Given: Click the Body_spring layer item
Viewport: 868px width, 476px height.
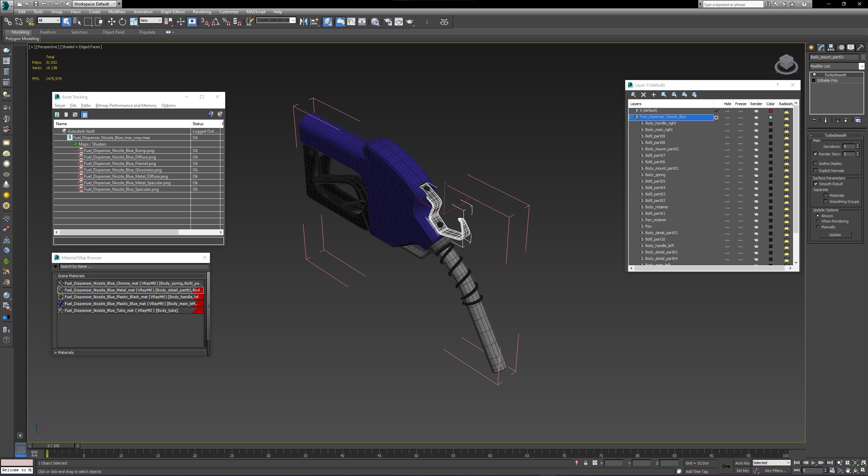Looking at the screenshot, I should (x=655, y=175).
